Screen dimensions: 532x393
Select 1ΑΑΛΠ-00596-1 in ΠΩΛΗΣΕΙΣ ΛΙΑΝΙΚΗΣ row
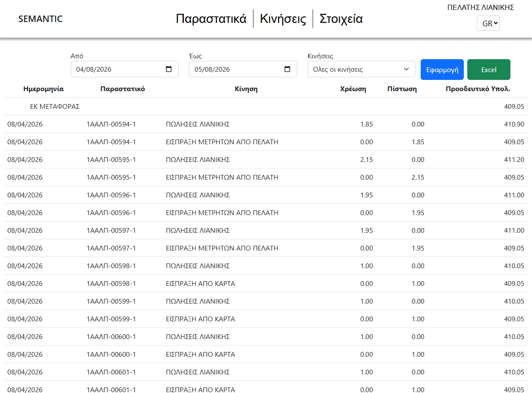111,195
